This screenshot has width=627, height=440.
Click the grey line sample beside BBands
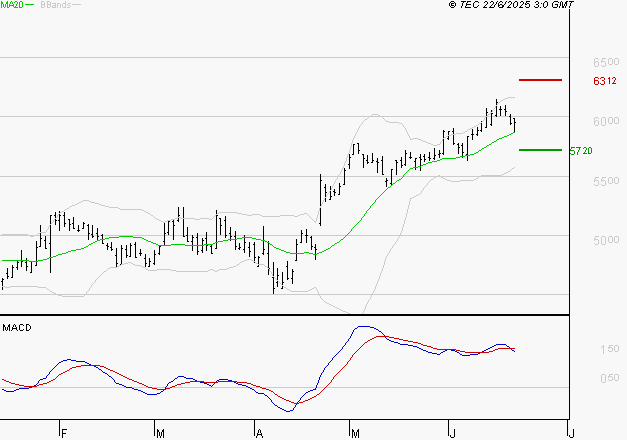click(x=76, y=5)
